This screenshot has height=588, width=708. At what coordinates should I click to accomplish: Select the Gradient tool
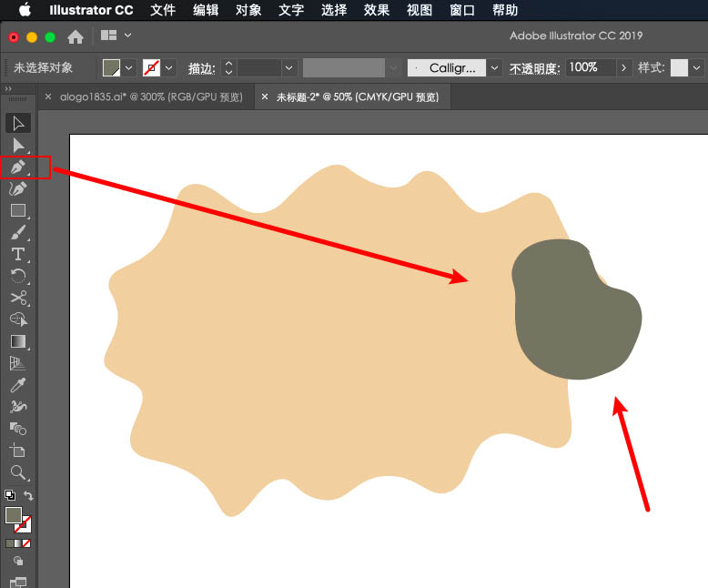18,341
